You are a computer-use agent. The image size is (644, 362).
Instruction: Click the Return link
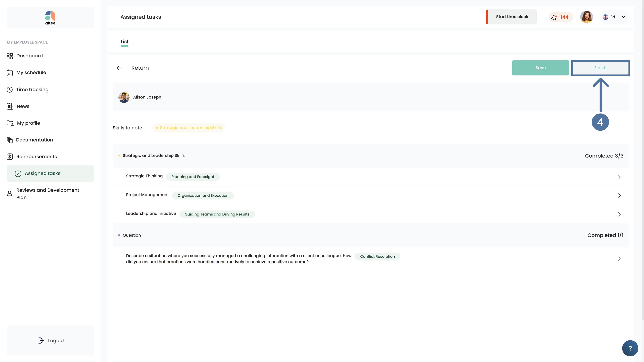pyautogui.click(x=140, y=68)
